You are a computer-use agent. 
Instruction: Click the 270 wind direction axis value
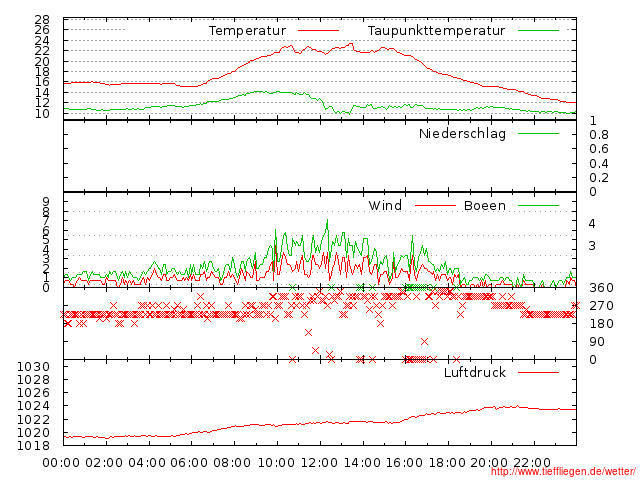click(x=601, y=306)
